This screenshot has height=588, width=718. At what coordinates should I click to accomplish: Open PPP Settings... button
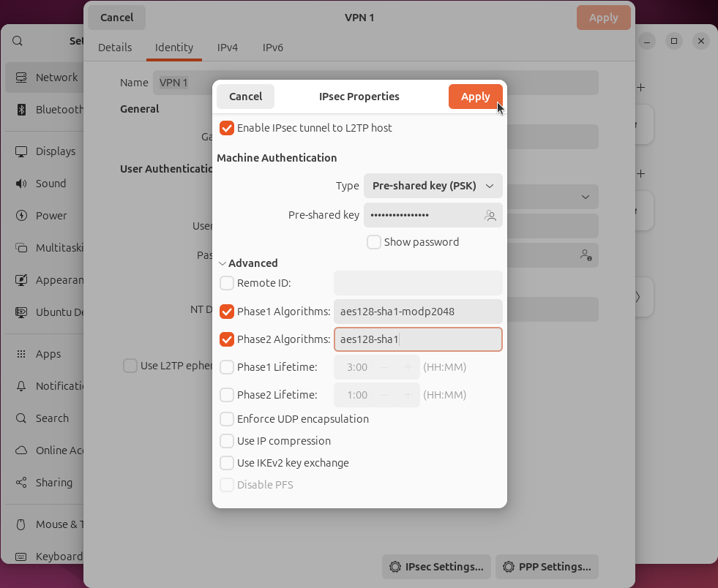click(x=547, y=567)
